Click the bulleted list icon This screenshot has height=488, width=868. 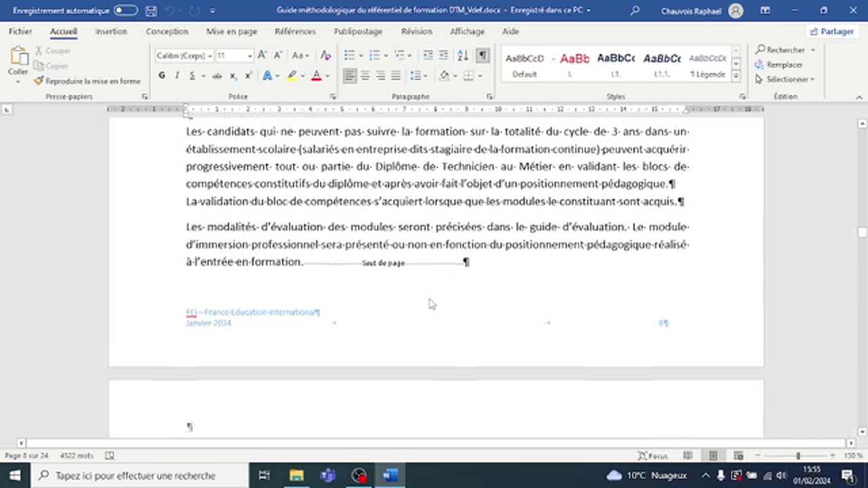[349, 56]
